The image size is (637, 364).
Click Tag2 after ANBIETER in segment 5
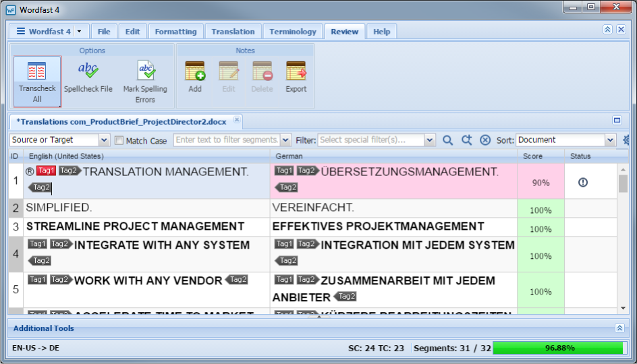(345, 297)
